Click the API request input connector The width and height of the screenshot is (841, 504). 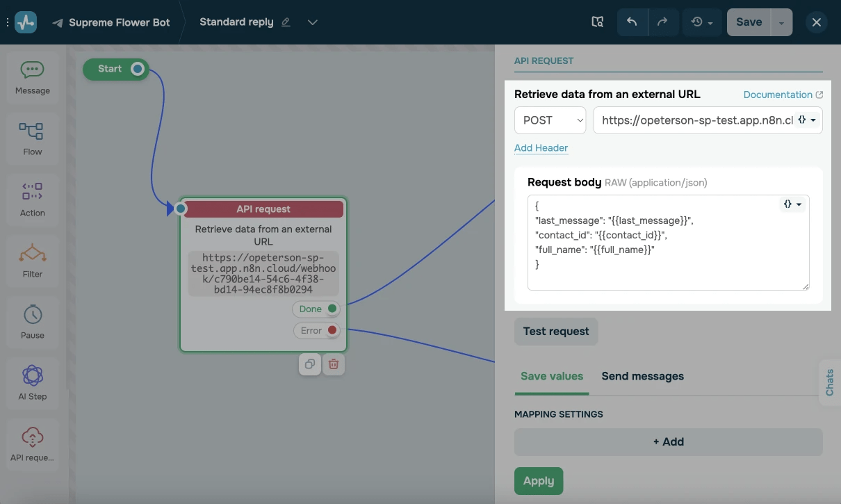point(181,209)
